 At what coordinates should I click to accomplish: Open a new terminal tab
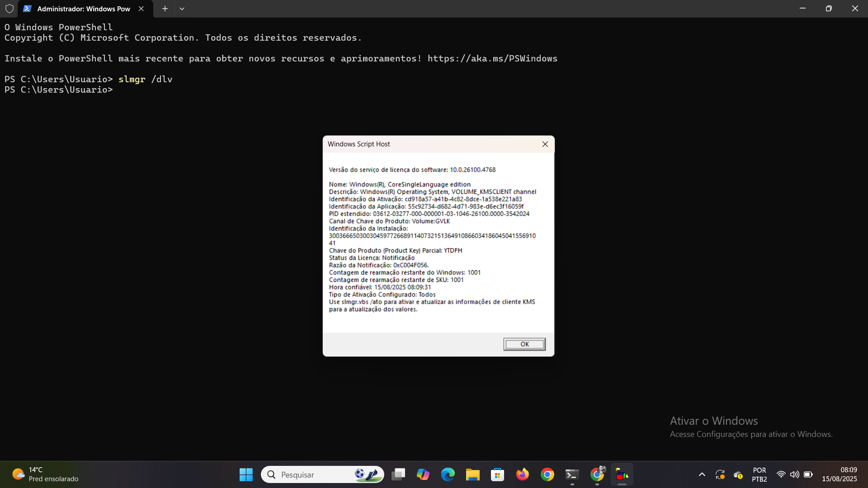pyautogui.click(x=165, y=9)
